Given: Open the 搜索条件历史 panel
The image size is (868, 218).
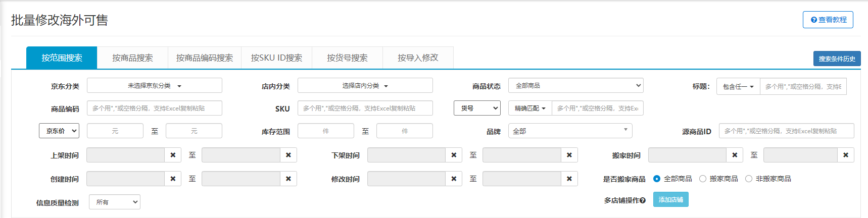Looking at the screenshot, I should [837, 59].
